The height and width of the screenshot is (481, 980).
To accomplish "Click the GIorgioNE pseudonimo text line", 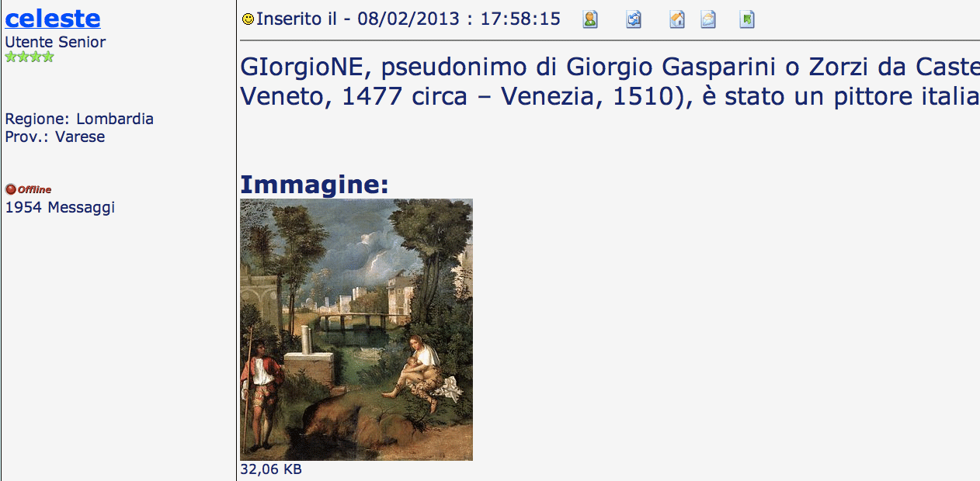I will 610,67.
